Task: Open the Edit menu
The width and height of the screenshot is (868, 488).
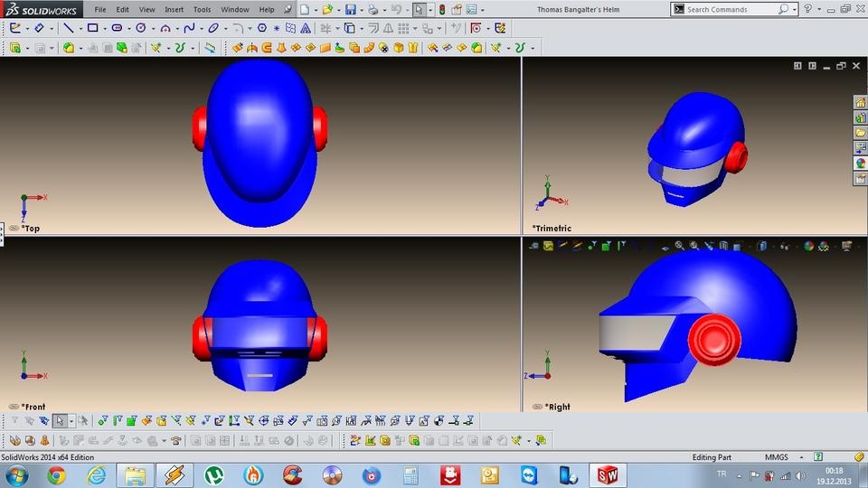Action: pyautogui.click(x=122, y=9)
